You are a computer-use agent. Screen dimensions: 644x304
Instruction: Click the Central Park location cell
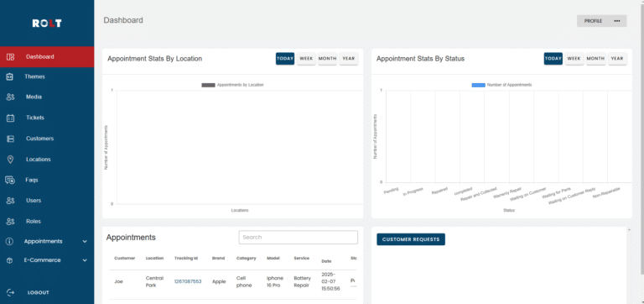[x=154, y=282]
